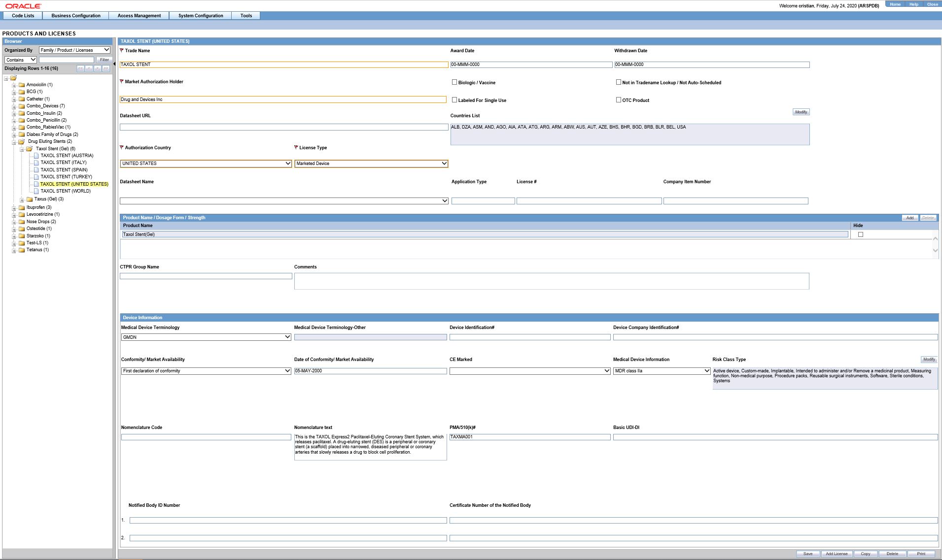This screenshot has width=942, height=560.
Task: Click the Combo_Devices folder icon
Action: 22,106
